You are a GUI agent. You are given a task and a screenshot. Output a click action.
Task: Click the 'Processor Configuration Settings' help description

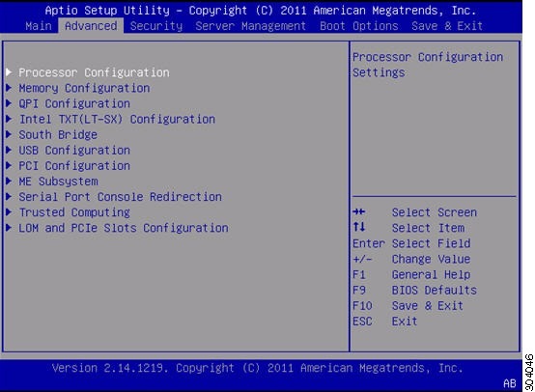428,65
